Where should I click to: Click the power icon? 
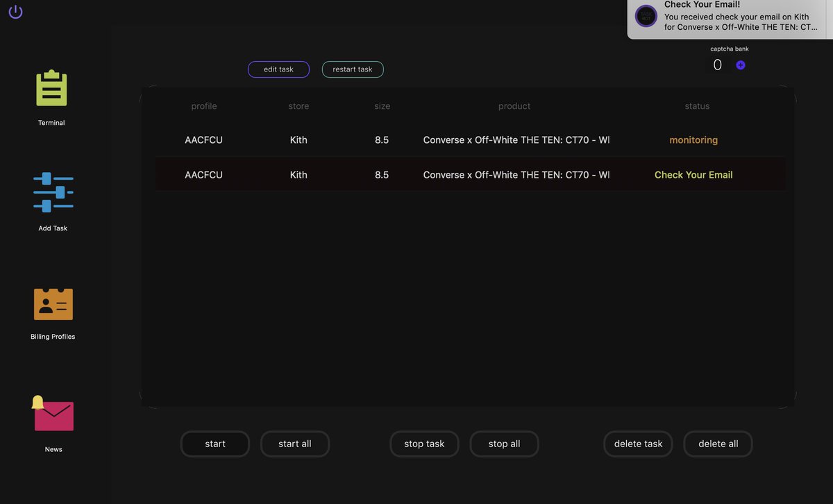[x=15, y=12]
